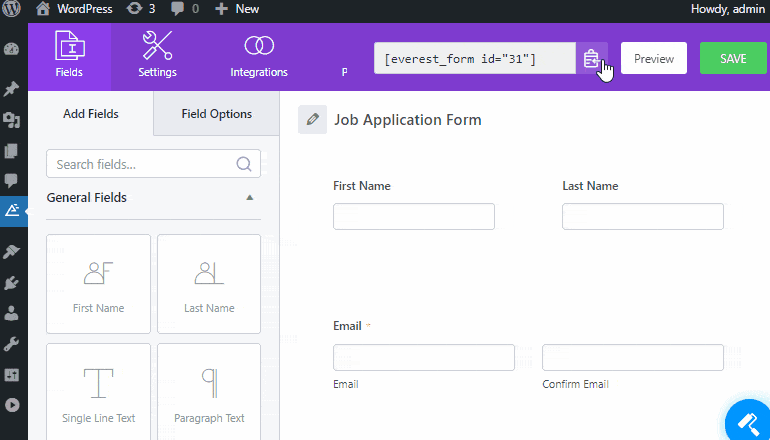The width and height of the screenshot is (770, 440).
Task: Open Dashboard in the admin sidebar
Action: coord(11,50)
